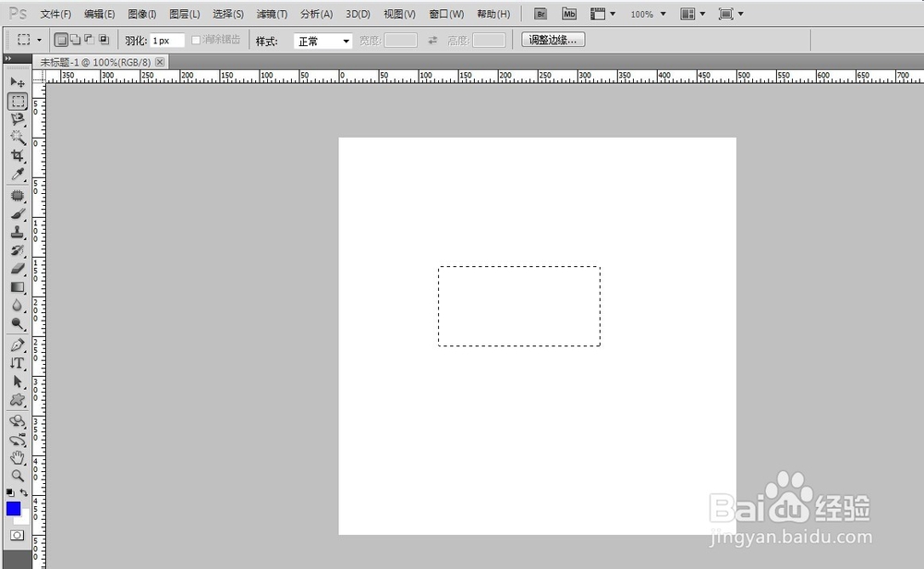This screenshot has width=924, height=569.
Task: Select the Clone Stamp tool
Action: pos(18,232)
